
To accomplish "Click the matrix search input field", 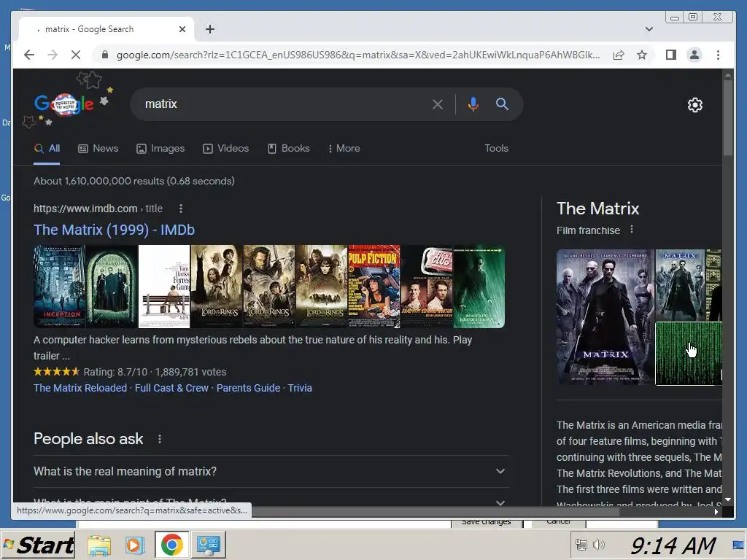I will (x=286, y=104).
